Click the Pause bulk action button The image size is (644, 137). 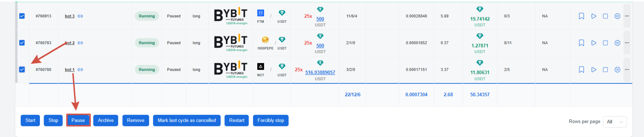point(78,120)
